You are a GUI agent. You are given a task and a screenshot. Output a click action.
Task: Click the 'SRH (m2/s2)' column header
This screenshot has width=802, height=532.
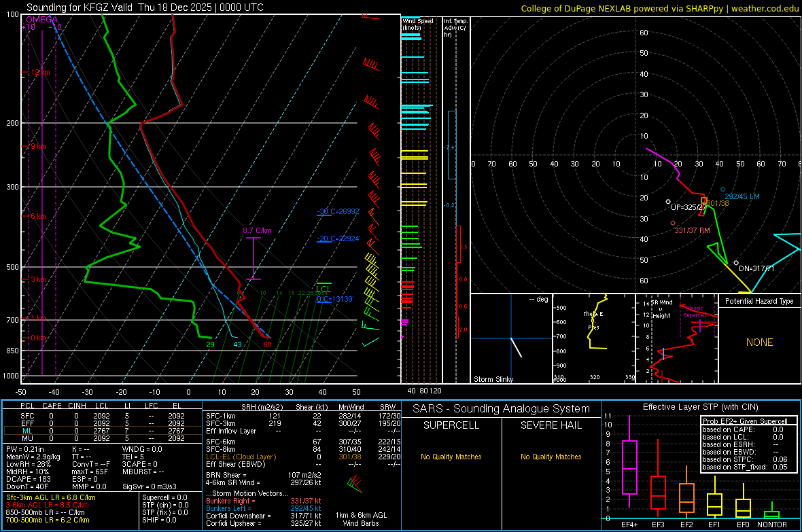(262, 407)
